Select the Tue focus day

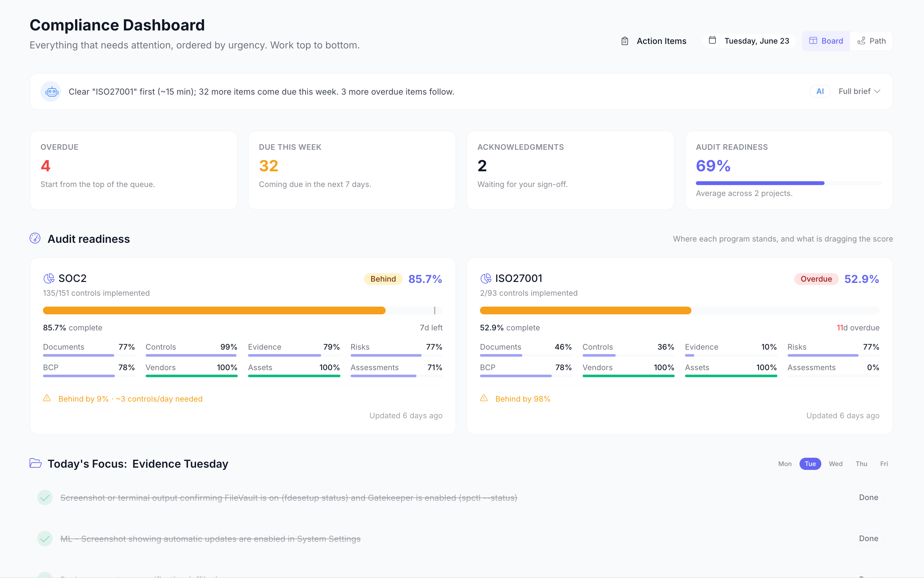point(810,464)
